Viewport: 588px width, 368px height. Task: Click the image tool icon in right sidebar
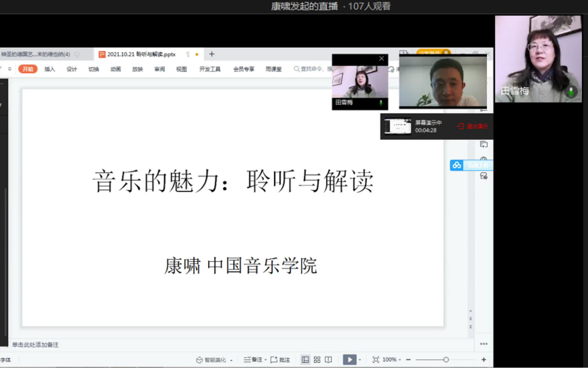[484, 176]
